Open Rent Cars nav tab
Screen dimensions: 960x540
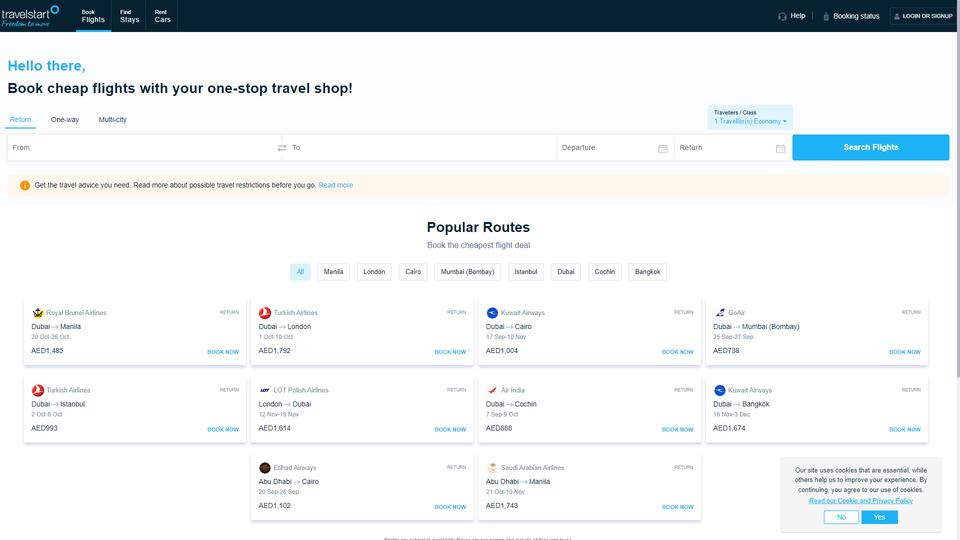[x=162, y=16]
